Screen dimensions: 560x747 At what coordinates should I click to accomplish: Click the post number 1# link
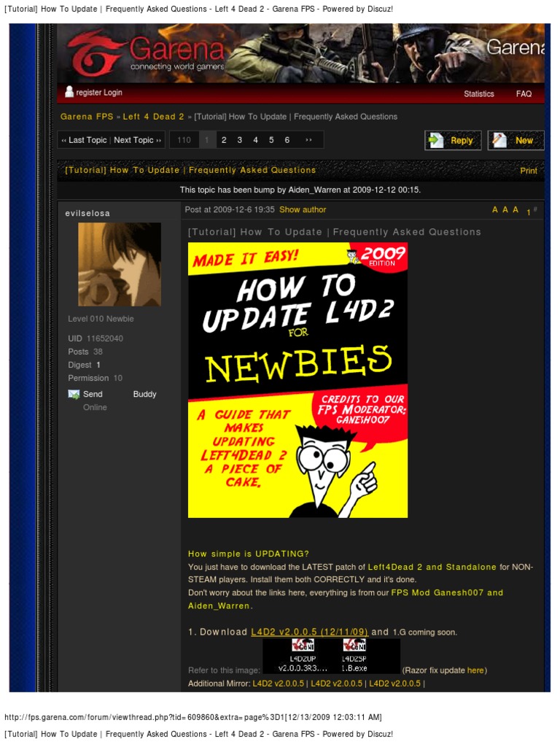pos(532,211)
